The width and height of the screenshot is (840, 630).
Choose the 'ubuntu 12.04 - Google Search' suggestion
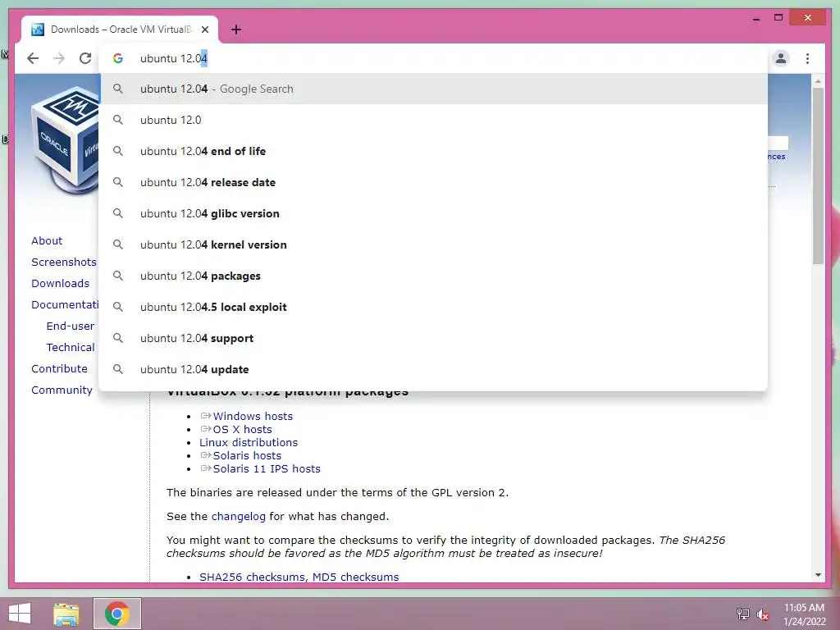tap(433, 89)
